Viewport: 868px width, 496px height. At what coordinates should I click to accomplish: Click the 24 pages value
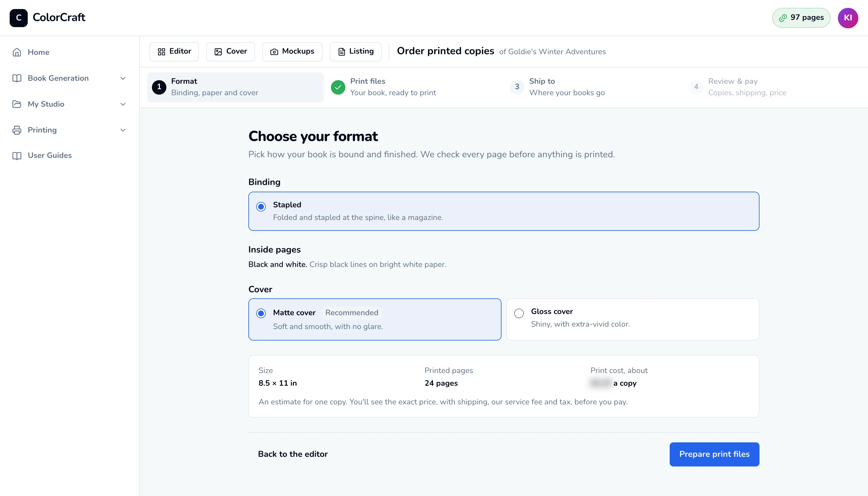(441, 383)
